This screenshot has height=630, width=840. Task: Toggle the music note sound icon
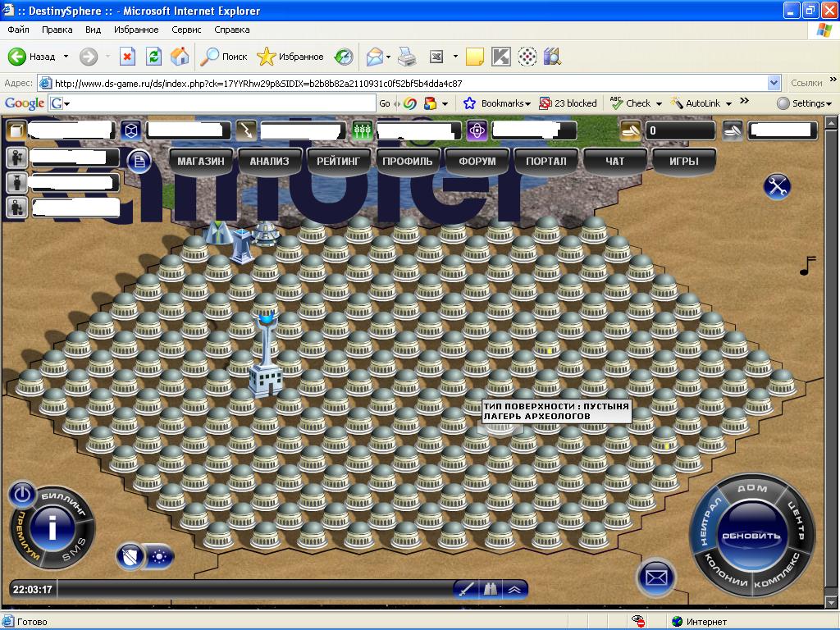tap(808, 266)
